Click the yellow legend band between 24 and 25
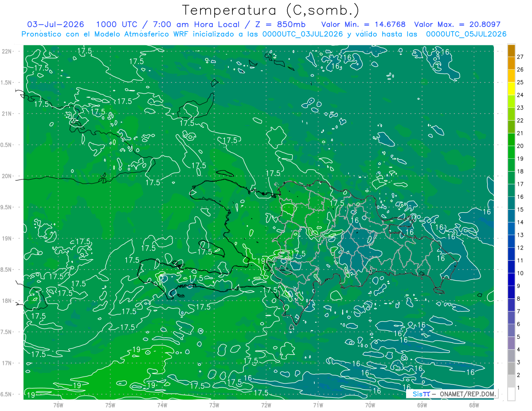Image resolution: width=532 pixels, height=411 pixels. tap(511, 89)
